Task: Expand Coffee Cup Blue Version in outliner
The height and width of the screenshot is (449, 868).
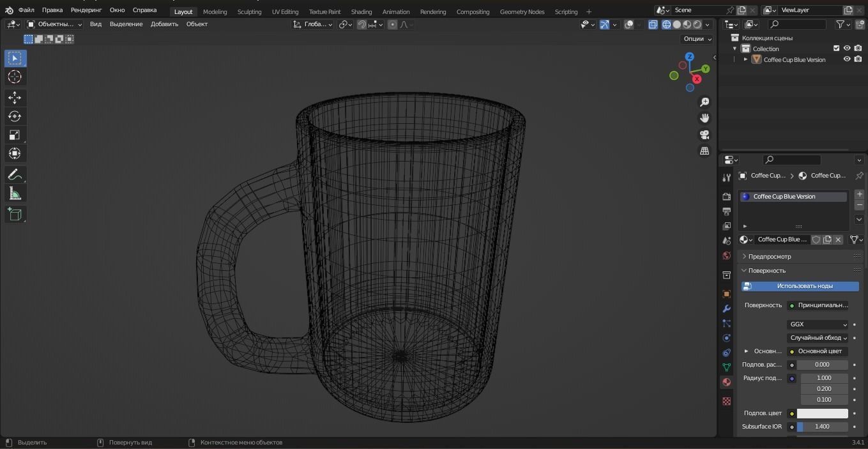Action: pyautogui.click(x=745, y=59)
